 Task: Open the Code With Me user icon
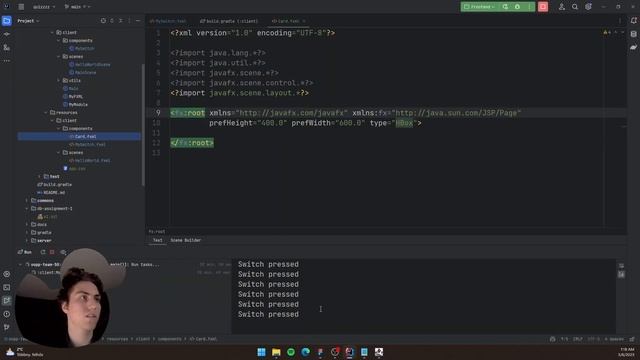[562, 7]
